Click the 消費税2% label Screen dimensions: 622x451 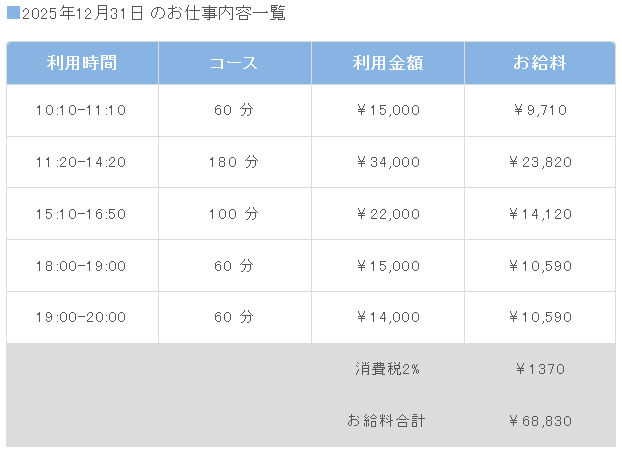coord(388,369)
